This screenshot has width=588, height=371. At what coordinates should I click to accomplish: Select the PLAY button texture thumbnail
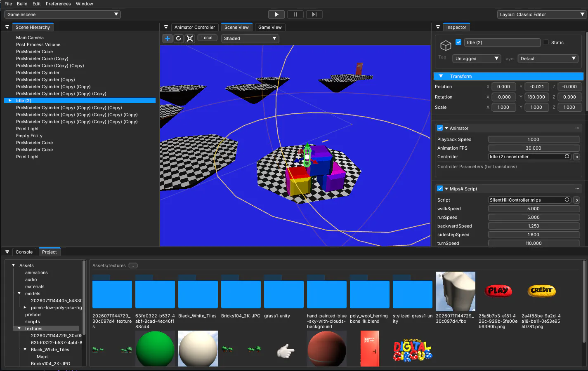[498, 291]
